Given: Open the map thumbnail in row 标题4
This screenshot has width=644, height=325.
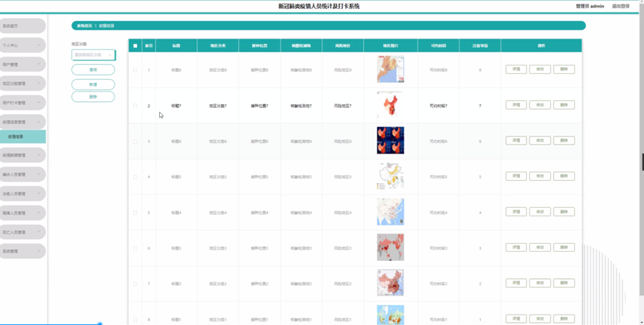Looking at the screenshot, I should pos(390,212).
